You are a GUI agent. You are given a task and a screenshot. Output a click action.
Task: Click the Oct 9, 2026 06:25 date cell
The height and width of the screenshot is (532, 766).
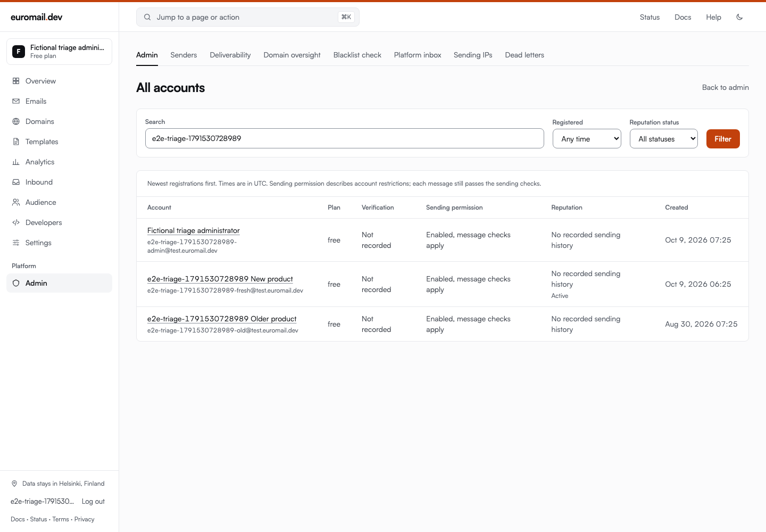(x=698, y=284)
